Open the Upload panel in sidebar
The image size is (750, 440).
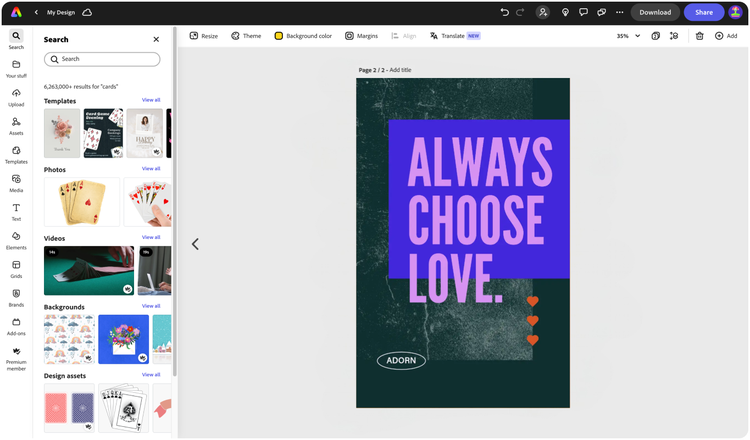[x=16, y=98]
